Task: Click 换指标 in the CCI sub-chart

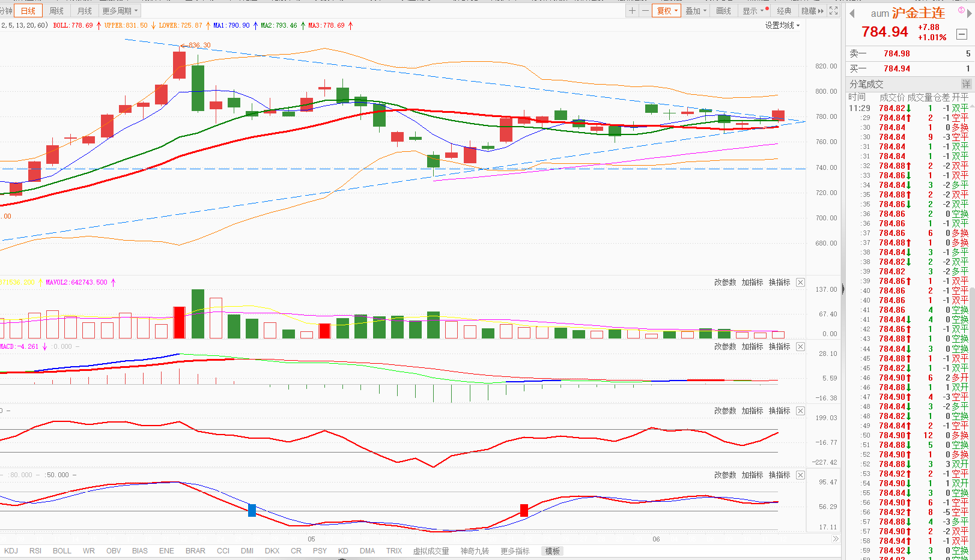Action: pyautogui.click(x=779, y=411)
